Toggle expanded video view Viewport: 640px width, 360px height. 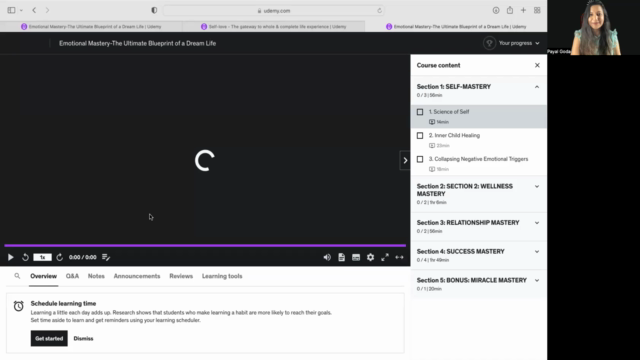point(399,257)
